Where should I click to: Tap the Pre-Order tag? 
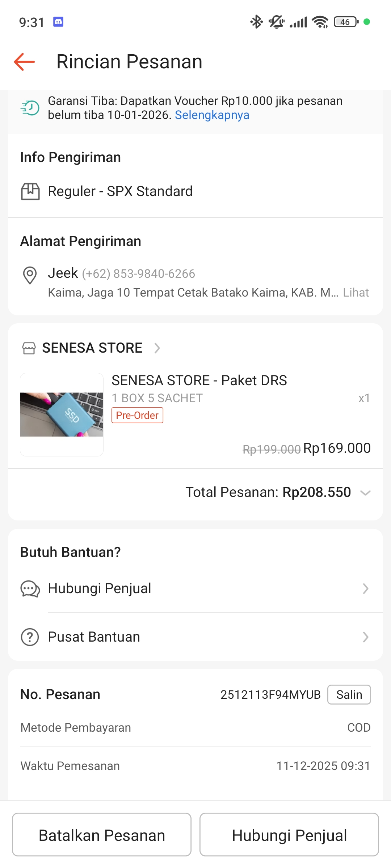point(137,415)
